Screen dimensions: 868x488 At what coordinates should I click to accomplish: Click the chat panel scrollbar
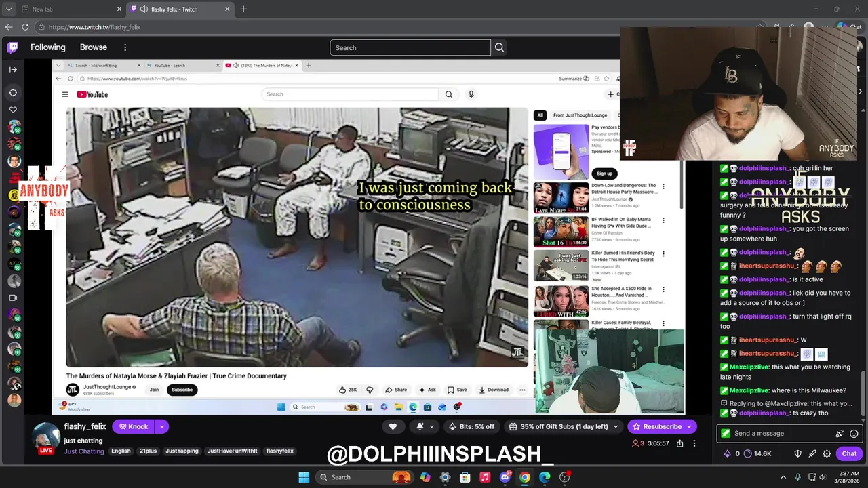click(x=864, y=393)
